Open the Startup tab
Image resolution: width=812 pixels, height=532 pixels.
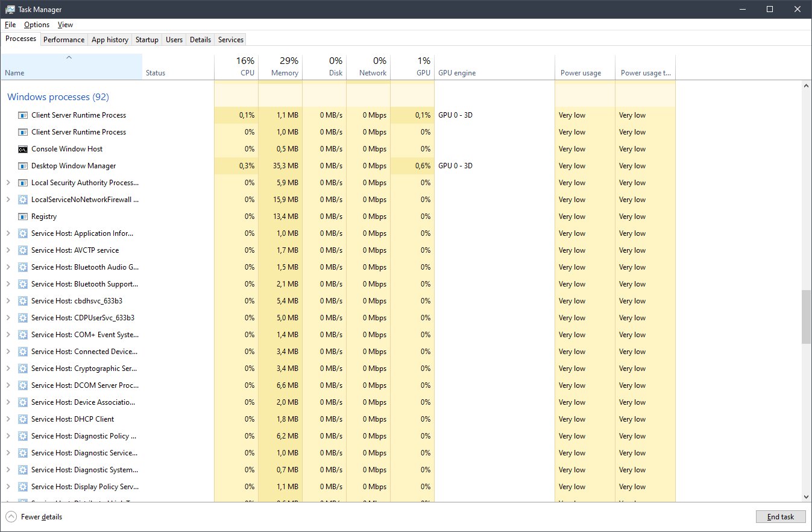click(x=147, y=40)
